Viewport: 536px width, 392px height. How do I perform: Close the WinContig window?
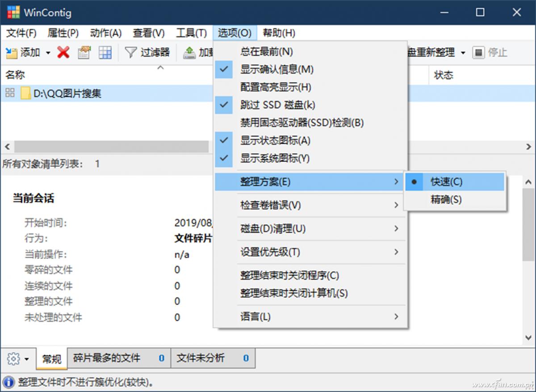[517, 12]
